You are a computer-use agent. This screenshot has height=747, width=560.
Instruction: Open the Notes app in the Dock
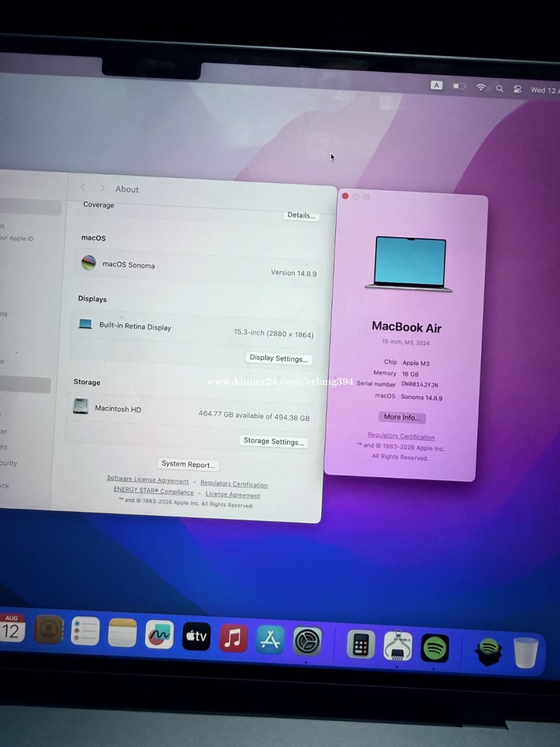tap(122, 633)
